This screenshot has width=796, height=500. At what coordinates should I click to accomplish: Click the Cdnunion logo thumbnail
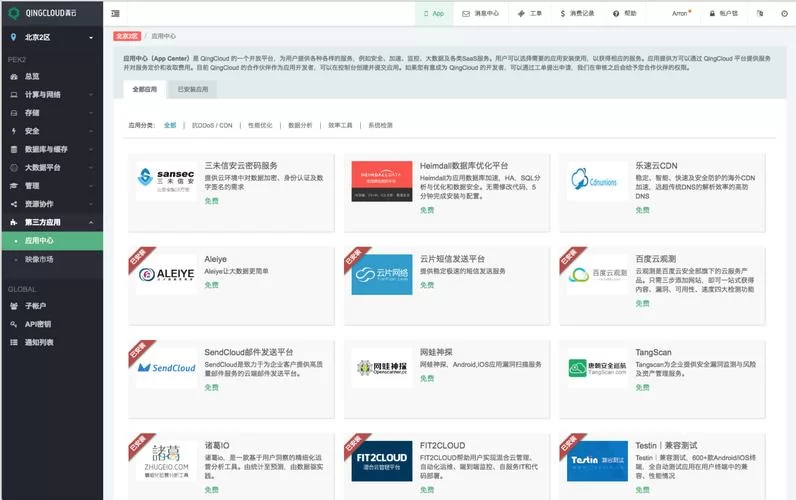coord(597,181)
